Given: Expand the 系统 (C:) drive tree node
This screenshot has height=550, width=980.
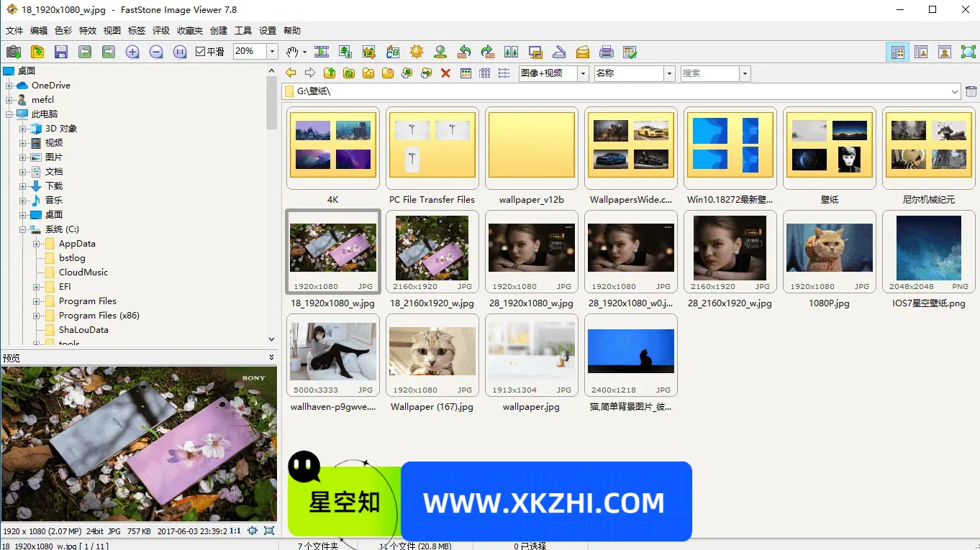Looking at the screenshot, I should [x=23, y=229].
